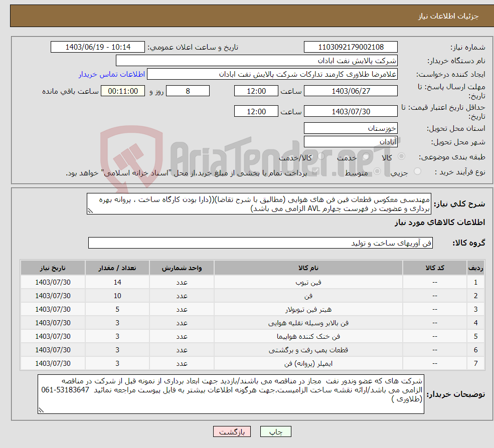
Task: Click the buyer notes text area
Action: (x=231, y=394)
